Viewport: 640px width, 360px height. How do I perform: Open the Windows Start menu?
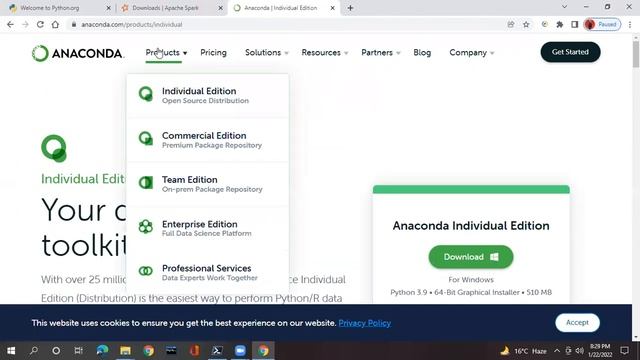click(x=11, y=351)
